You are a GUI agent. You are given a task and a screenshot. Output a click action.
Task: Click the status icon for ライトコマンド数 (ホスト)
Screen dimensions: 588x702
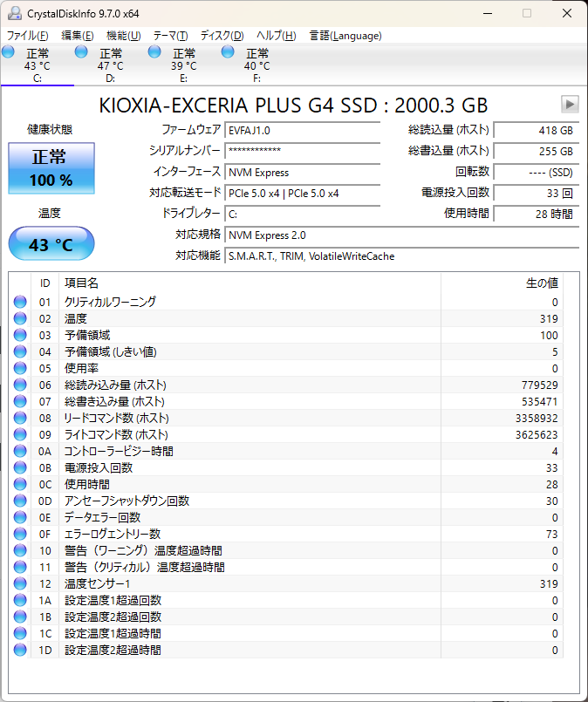pyautogui.click(x=20, y=434)
